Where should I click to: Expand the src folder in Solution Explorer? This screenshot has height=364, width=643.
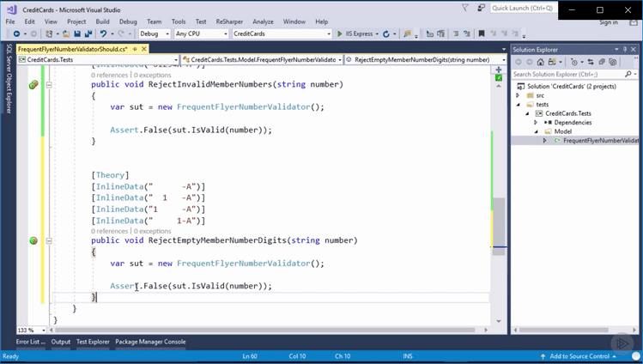coord(518,95)
